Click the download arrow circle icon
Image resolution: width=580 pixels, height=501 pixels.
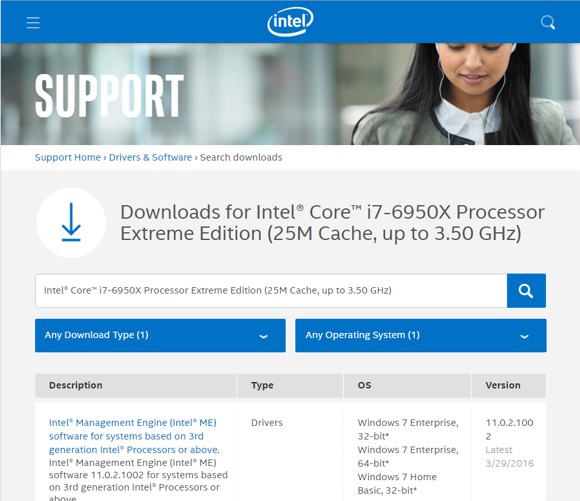coord(71,222)
